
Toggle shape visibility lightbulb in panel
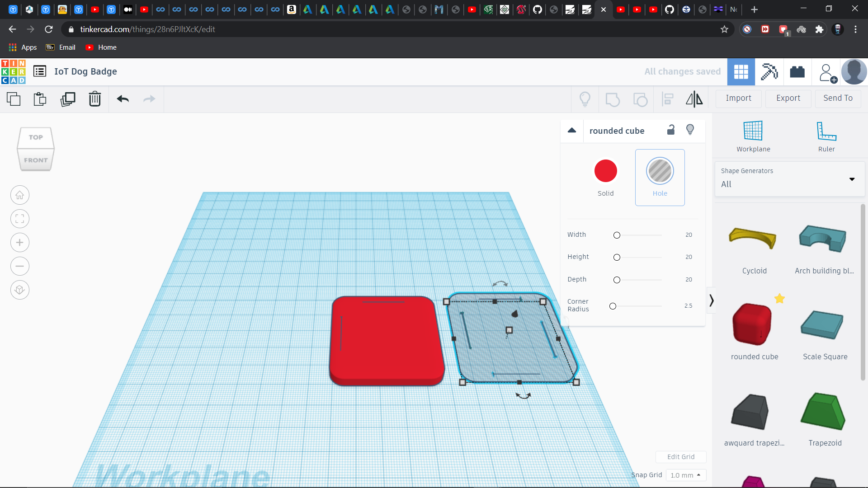pos(690,130)
